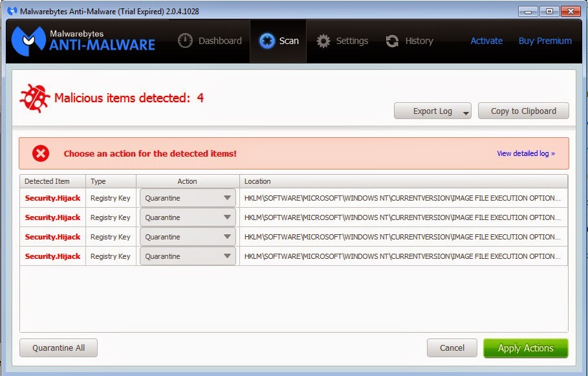Viewport: 588px width, 376px height.
Task: Open the second row Quarantine action dropdown
Action: click(188, 217)
